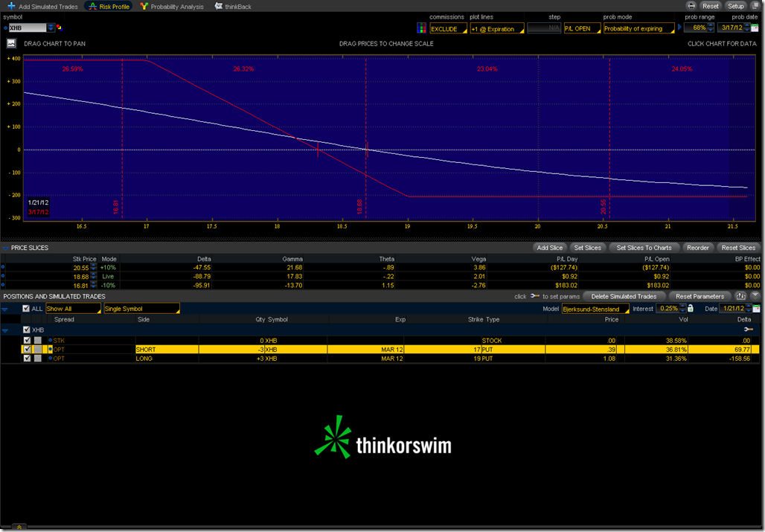The image size is (765, 532).
Task: Click Set Slices To Charts button
Action: pyautogui.click(x=644, y=248)
